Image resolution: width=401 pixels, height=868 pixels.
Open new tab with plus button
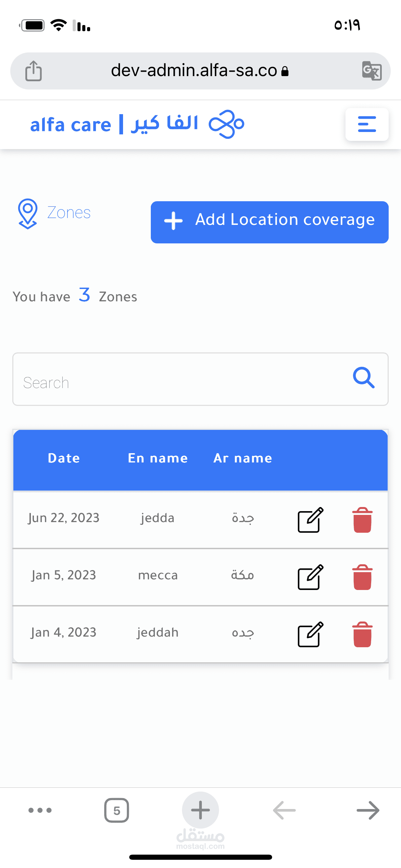[200, 810]
